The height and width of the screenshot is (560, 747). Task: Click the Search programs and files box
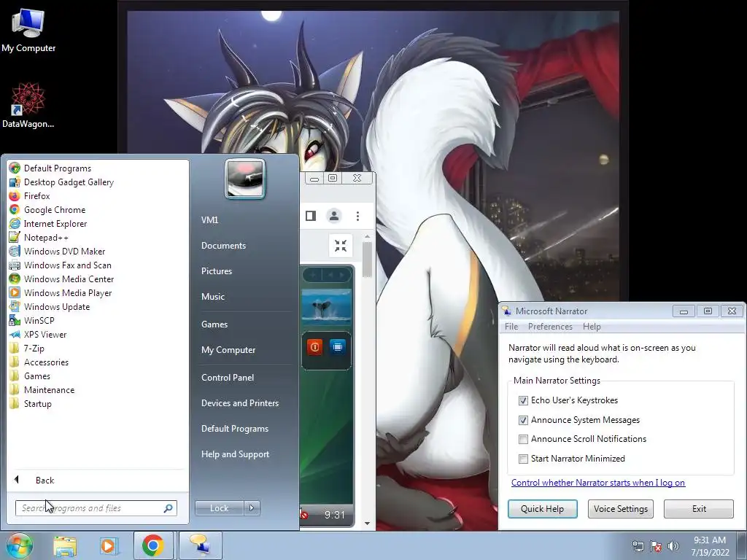tap(96, 508)
